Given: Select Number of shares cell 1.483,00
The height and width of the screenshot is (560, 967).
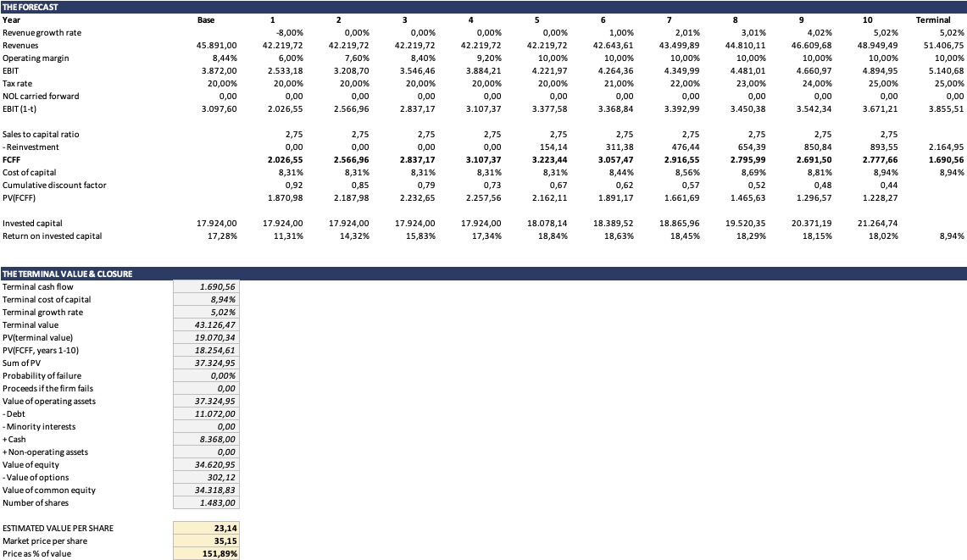Looking at the screenshot, I should point(206,502).
